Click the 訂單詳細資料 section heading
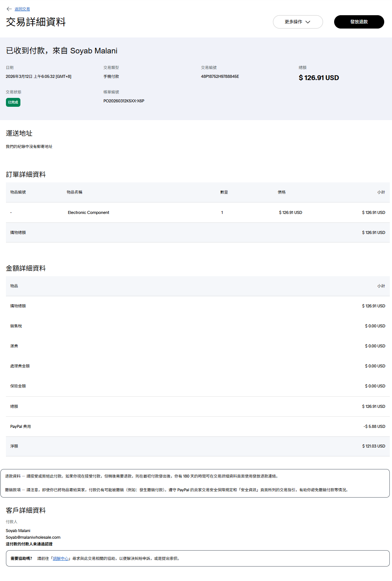The image size is (392, 581). tap(26, 174)
